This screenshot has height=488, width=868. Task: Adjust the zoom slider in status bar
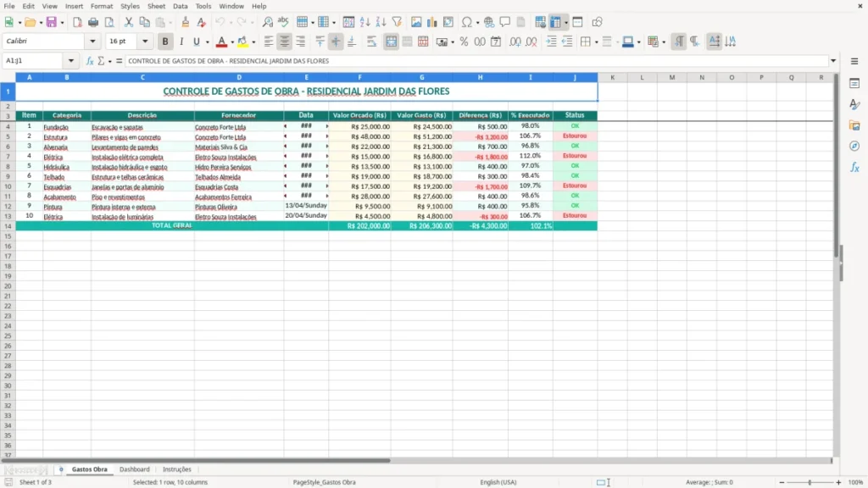[810, 482]
